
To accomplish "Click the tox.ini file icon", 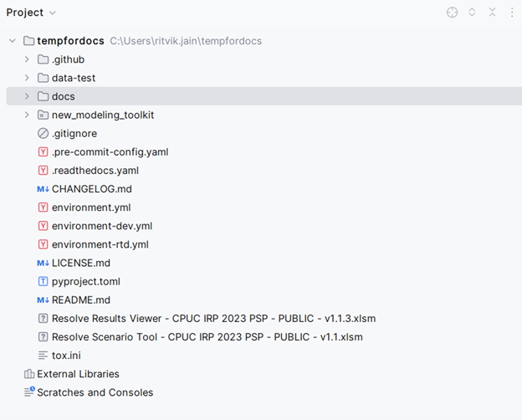I will click(43, 356).
